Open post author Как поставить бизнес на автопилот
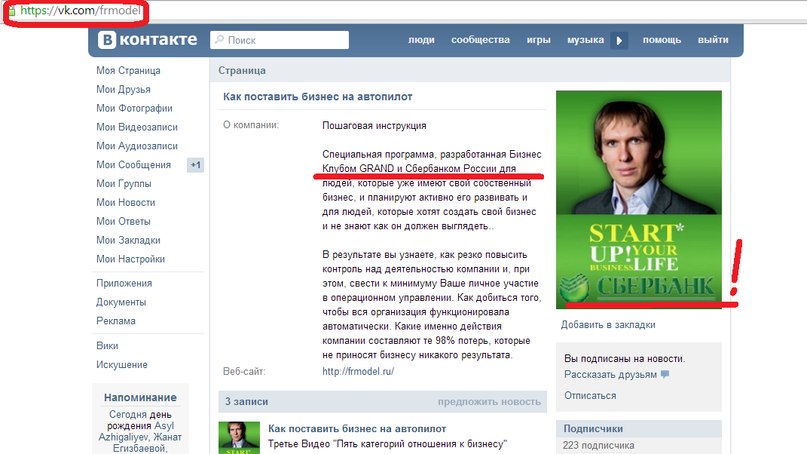 (x=357, y=428)
